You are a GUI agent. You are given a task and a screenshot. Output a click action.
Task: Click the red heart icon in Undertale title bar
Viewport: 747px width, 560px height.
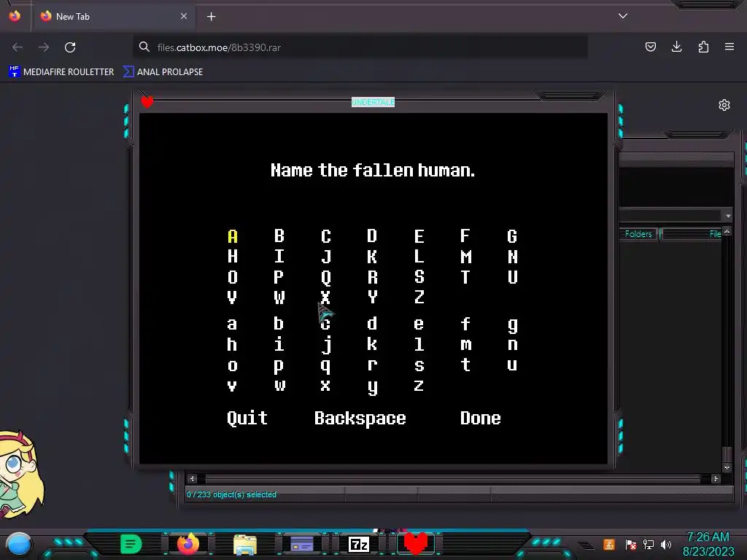coord(147,101)
